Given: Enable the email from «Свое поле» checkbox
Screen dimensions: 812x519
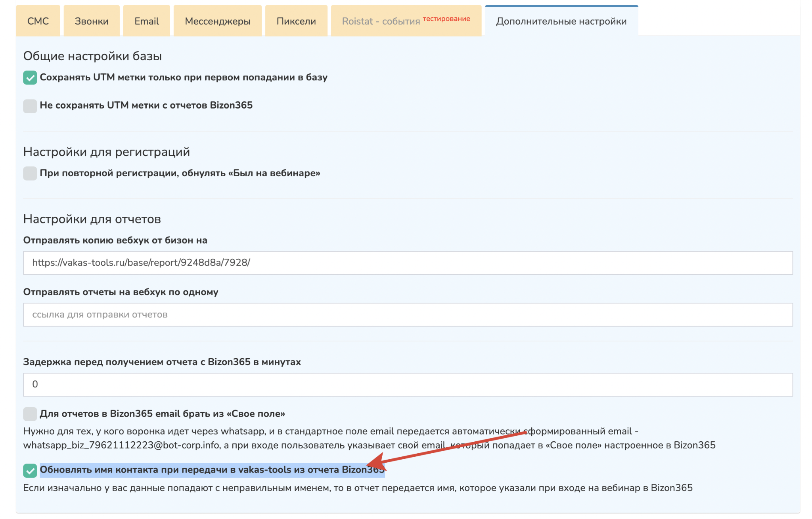Looking at the screenshot, I should coord(30,414).
